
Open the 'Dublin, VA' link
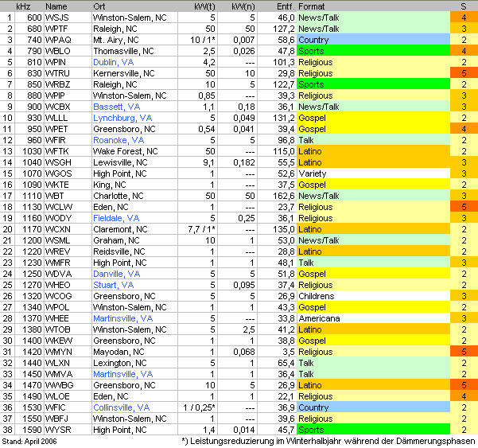114,62
